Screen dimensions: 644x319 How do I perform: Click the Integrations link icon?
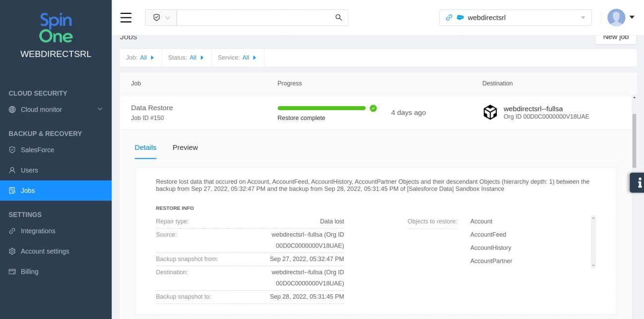(12, 231)
